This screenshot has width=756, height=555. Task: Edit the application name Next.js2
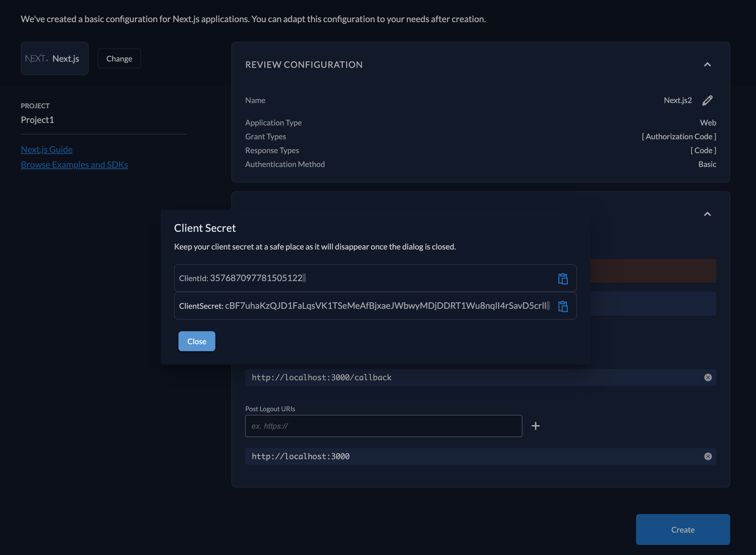click(707, 100)
